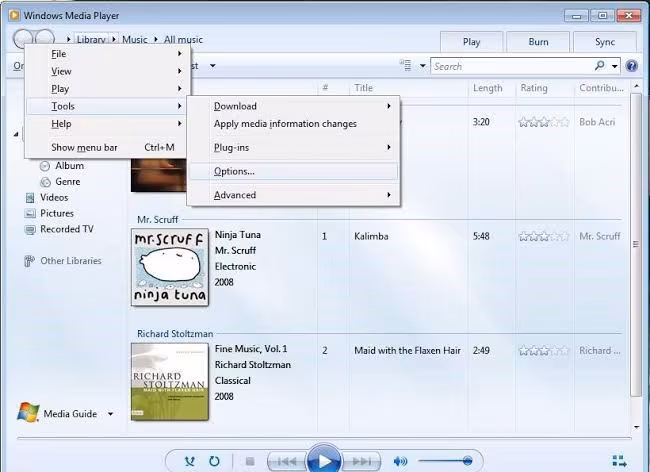Select the Genre icon in navigation pane
Screen dimensions: 650x472
tap(44, 182)
